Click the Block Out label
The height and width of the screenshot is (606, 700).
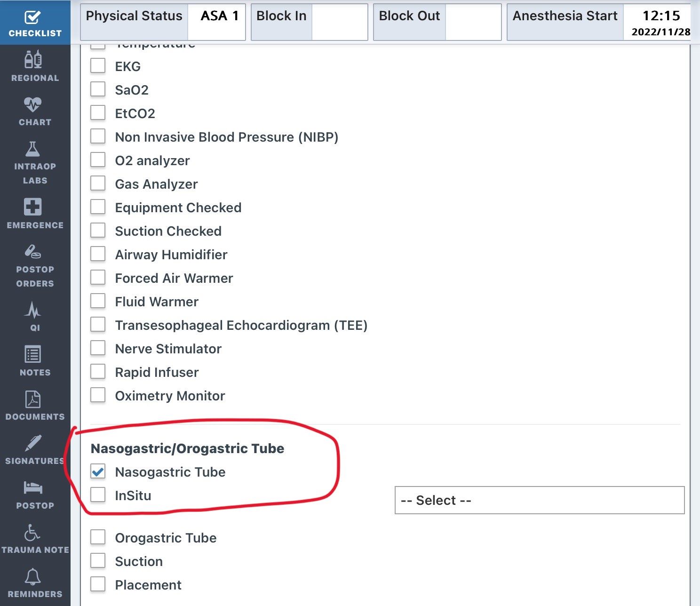409,16
